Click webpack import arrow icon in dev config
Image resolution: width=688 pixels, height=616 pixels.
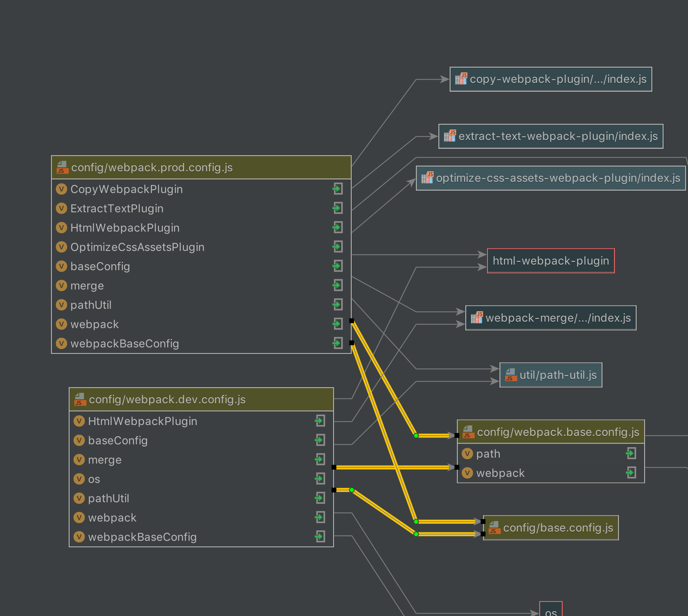tap(320, 517)
